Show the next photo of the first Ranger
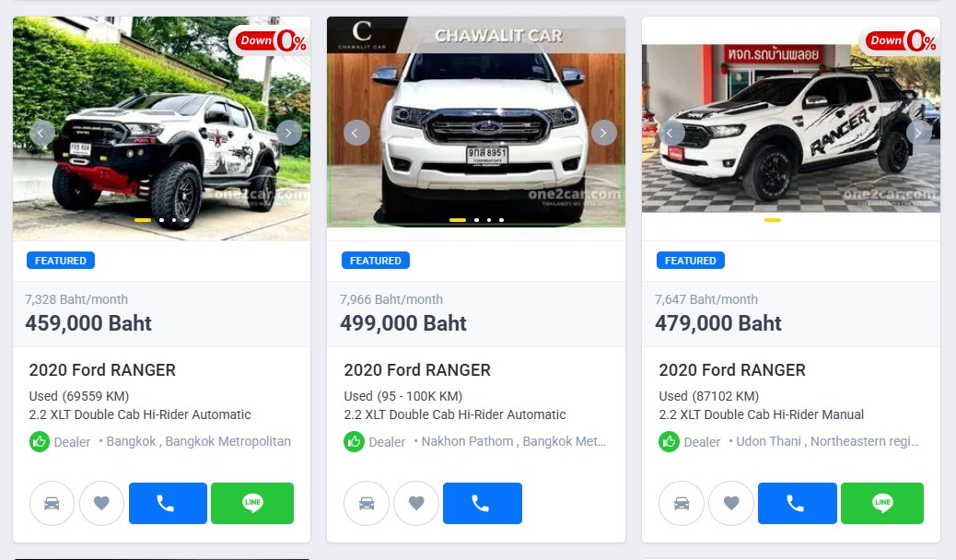 [289, 133]
